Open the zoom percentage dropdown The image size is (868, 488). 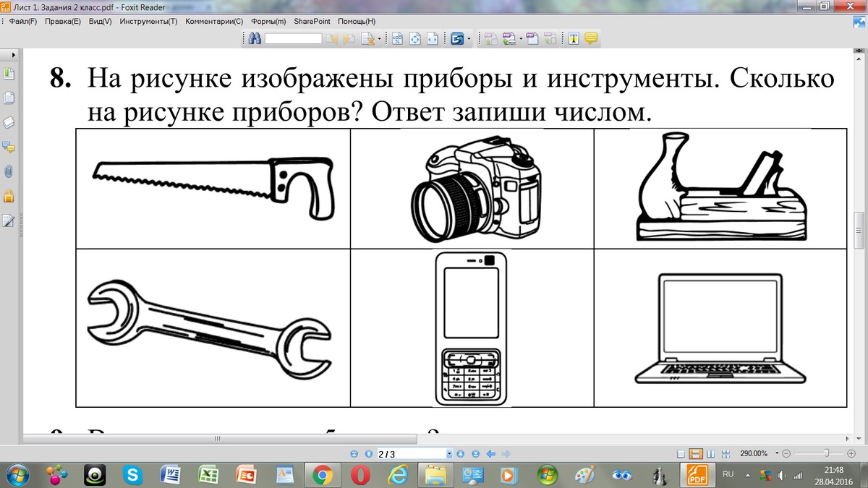(777, 453)
